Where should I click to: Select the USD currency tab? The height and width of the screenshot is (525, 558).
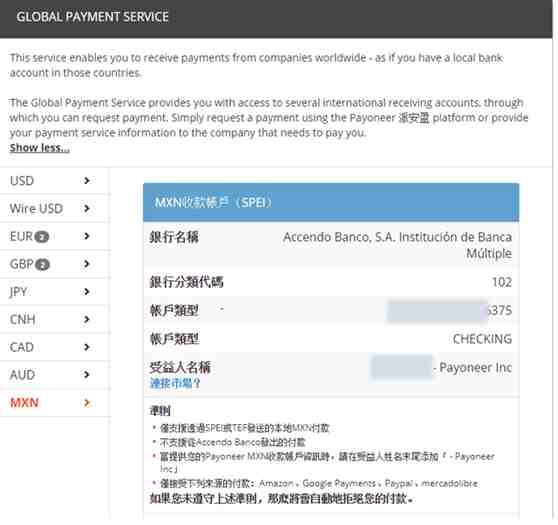pyautogui.click(x=54, y=181)
